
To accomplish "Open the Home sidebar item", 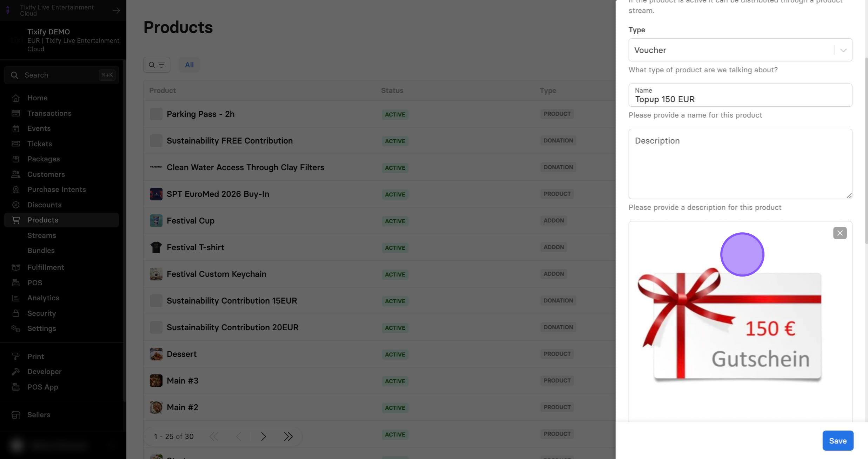I will click(x=61, y=98).
